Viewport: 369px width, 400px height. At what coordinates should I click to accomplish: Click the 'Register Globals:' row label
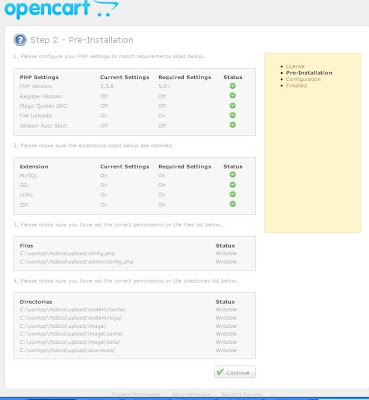41,96
